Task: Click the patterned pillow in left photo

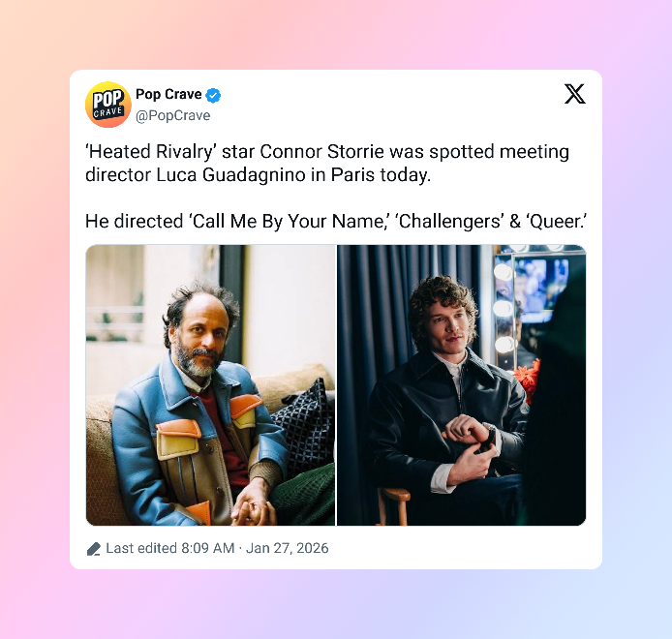Action: (304, 425)
